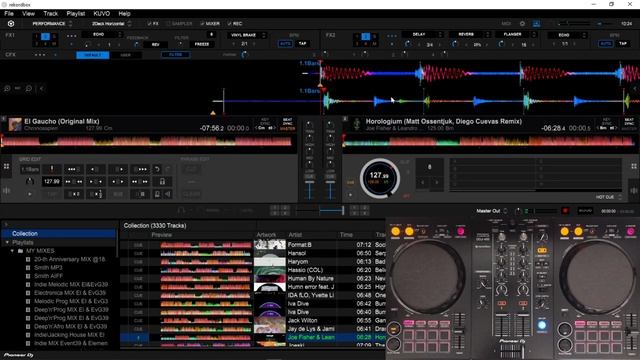640x360 pixels.
Task: Lock the beatgrid with padlock icon
Action: 162,182
